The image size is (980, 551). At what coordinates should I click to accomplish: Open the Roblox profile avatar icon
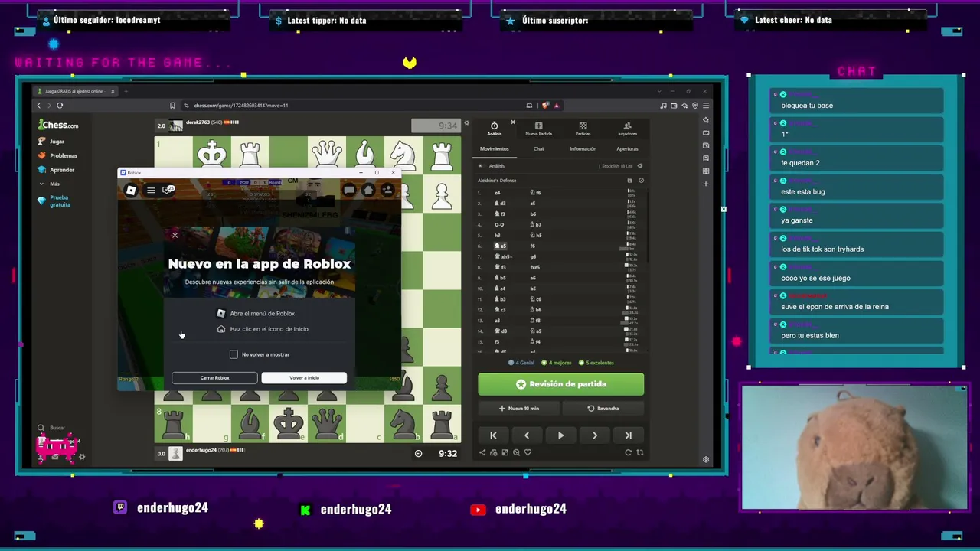pos(387,191)
